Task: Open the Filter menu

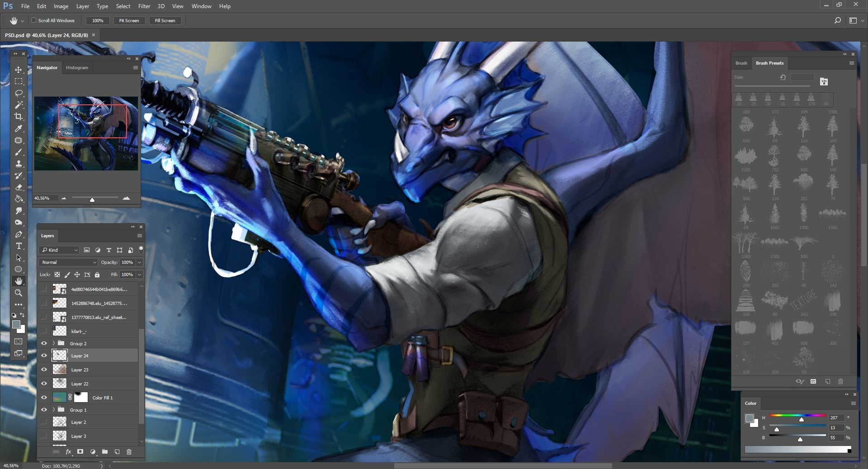Action: coord(144,6)
